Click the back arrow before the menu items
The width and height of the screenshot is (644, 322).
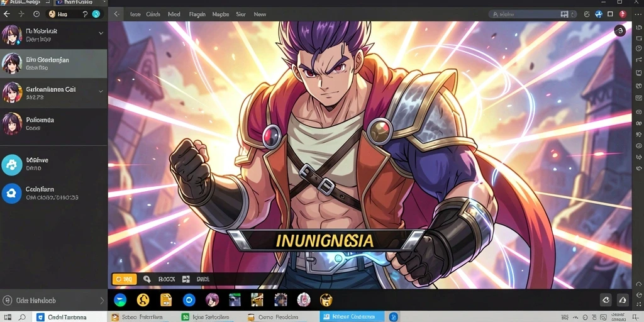tap(116, 14)
